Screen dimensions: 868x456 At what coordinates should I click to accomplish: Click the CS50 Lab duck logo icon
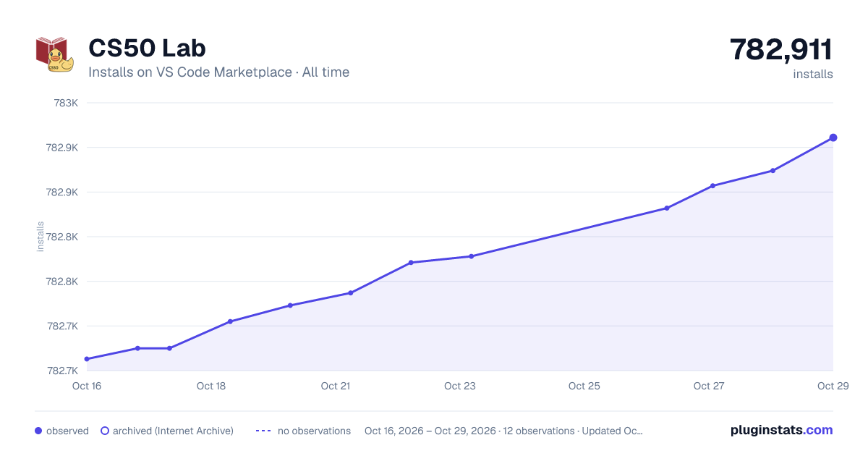point(55,54)
